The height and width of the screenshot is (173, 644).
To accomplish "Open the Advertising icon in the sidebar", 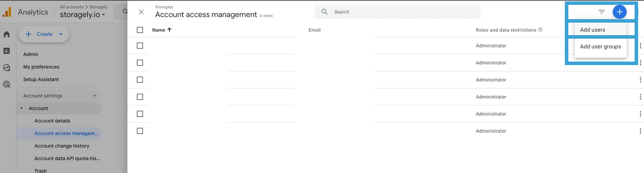I will [7, 84].
